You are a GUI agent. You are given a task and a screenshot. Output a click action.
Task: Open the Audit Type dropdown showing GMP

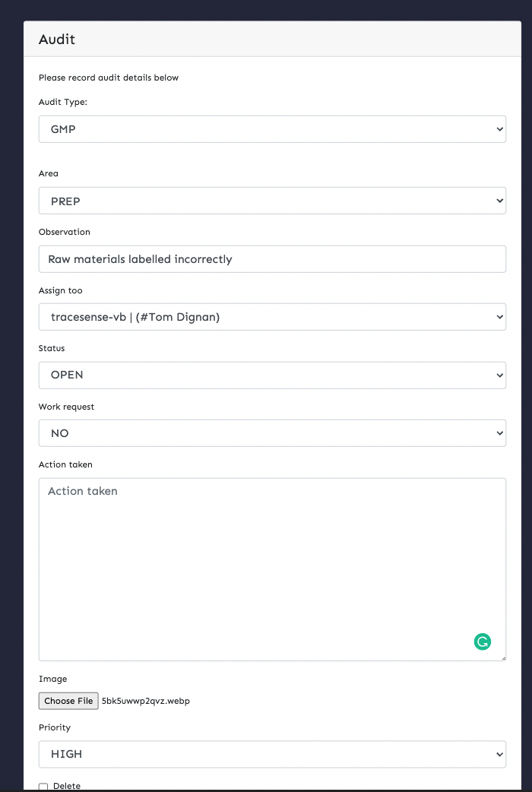[x=272, y=129]
